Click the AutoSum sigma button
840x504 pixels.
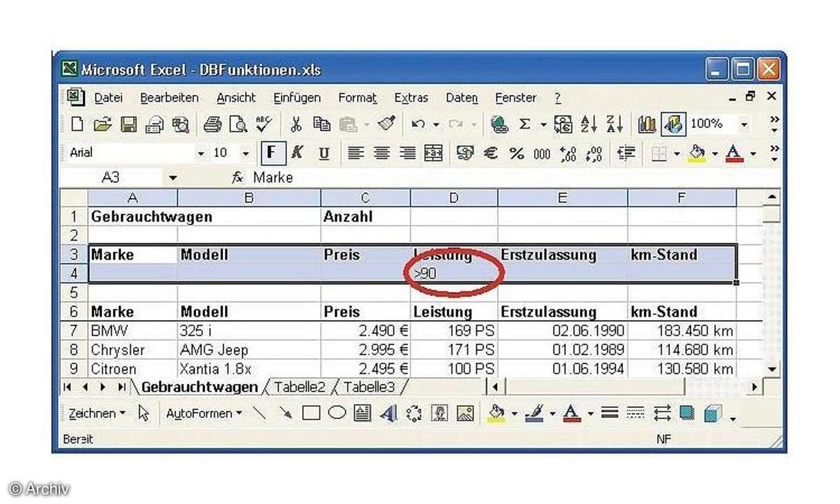click(524, 125)
